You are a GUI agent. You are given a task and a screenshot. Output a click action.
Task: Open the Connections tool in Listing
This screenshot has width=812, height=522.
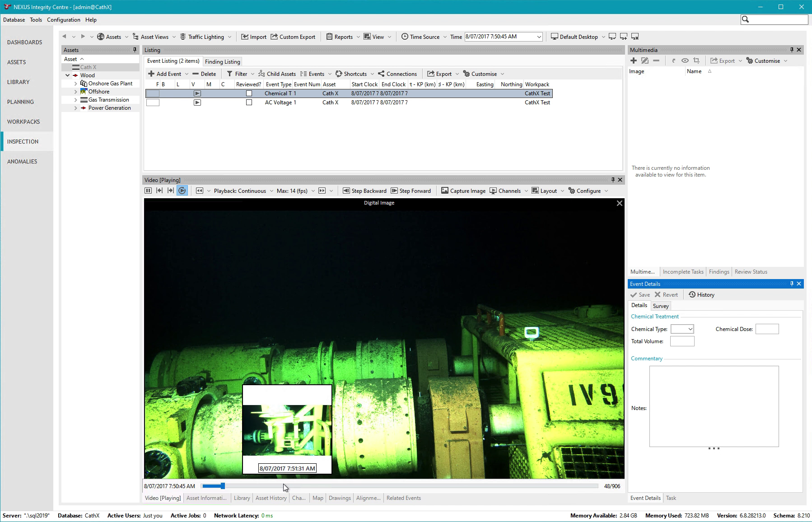pyautogui.click(x=397, y=74)
